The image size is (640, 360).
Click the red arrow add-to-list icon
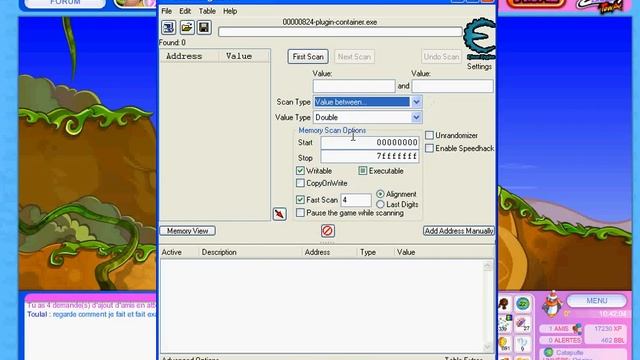pos(280,214)
